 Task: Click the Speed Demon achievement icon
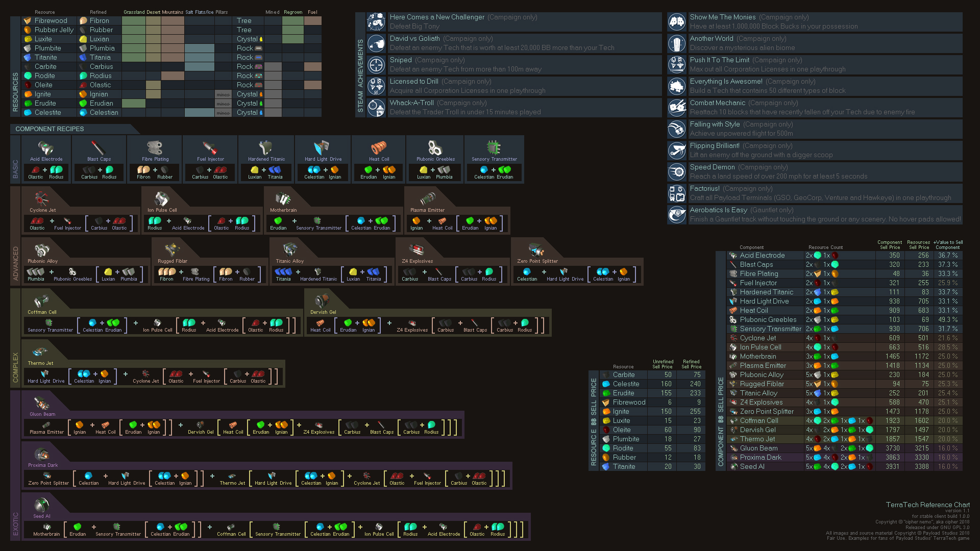(677, 172)
